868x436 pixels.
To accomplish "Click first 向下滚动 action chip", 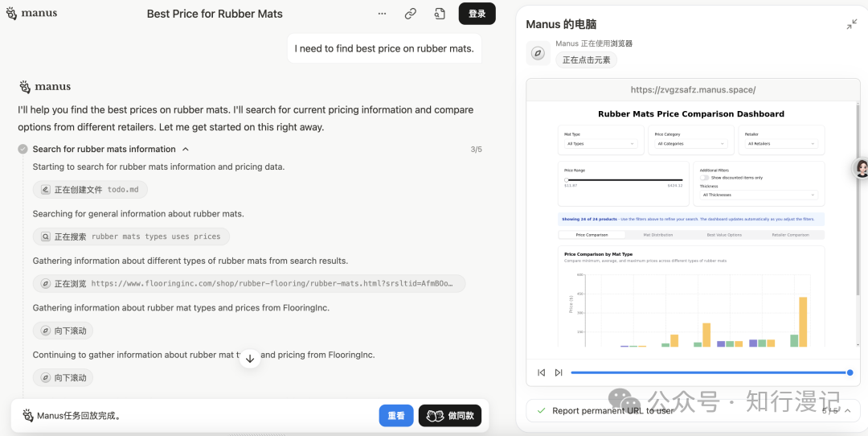I will tap(63, 331).
